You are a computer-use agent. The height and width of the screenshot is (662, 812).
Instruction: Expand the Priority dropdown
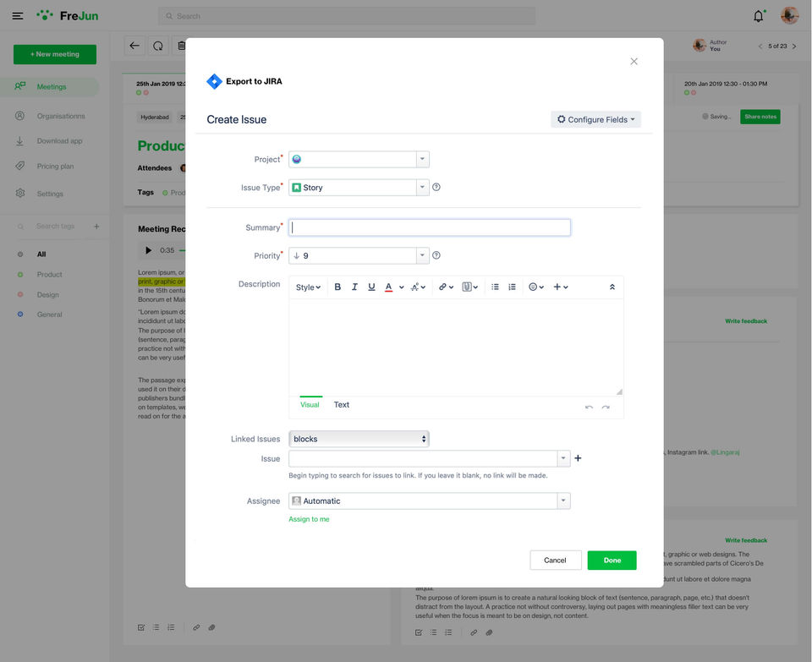pos(423,255)
